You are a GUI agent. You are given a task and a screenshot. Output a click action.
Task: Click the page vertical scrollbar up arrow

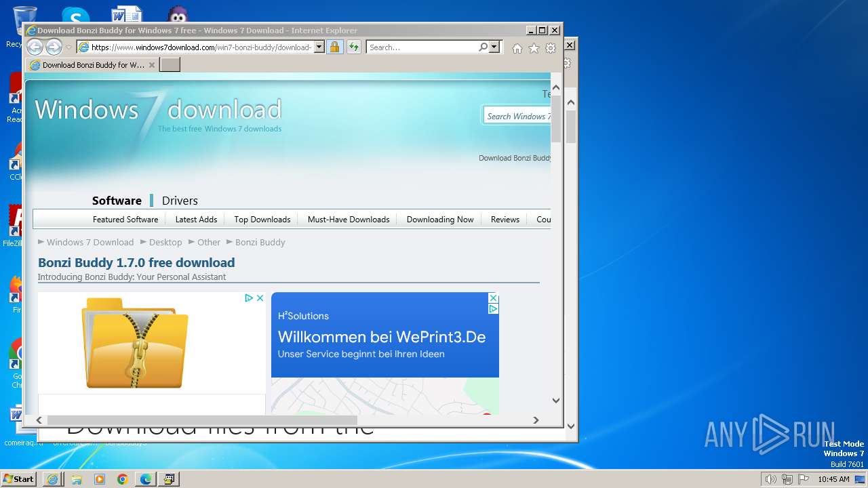tap(556, 88)
